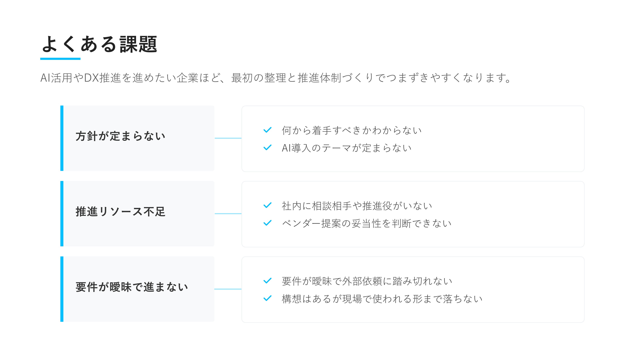Click checkmark beside 社内に相談相手や推進役がいない

(x=267, y=205)
